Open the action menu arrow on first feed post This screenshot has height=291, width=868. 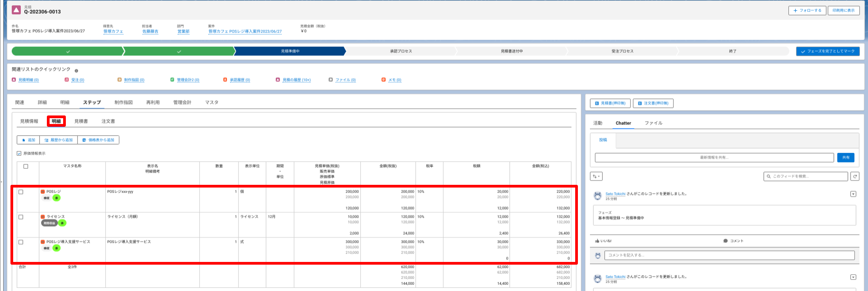tap(853, 194)
